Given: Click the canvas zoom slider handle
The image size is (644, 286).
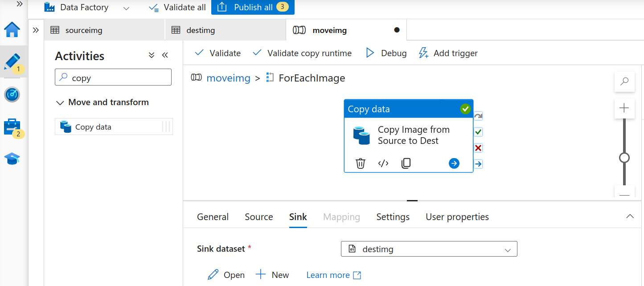Looking at the screenshot, I should (624, 158).
